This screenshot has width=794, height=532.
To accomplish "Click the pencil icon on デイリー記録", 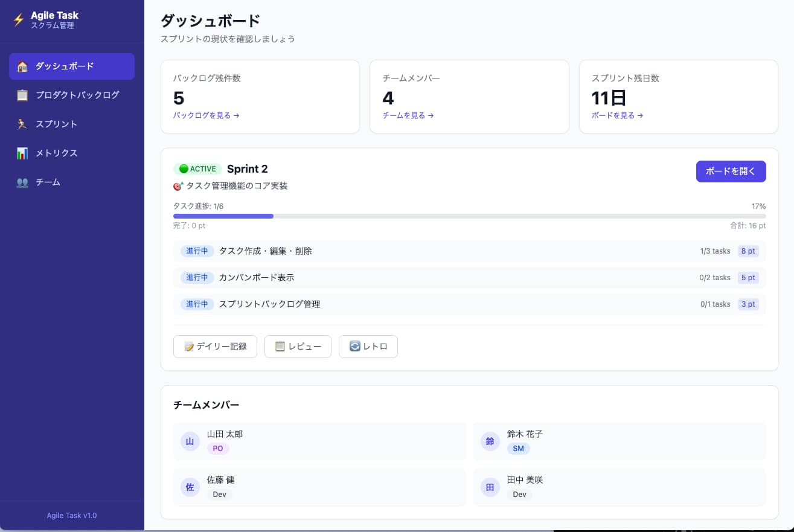I will pyautogui.click(x=188, y=346).
